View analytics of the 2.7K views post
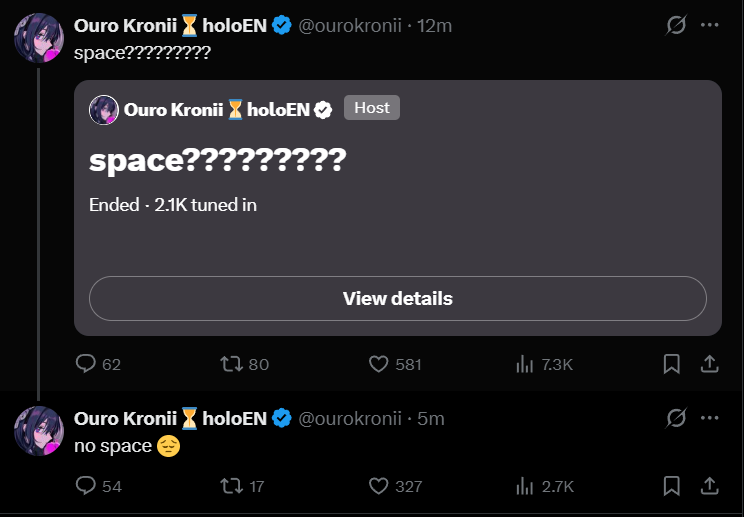Viewport: 744px width, 517px height. (x=523, y=486)
